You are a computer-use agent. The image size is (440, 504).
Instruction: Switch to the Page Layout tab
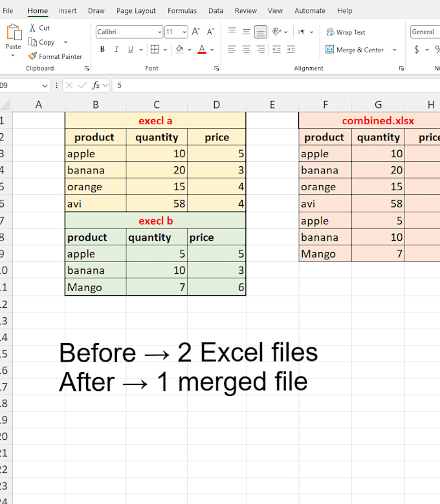tap(136, 10)
